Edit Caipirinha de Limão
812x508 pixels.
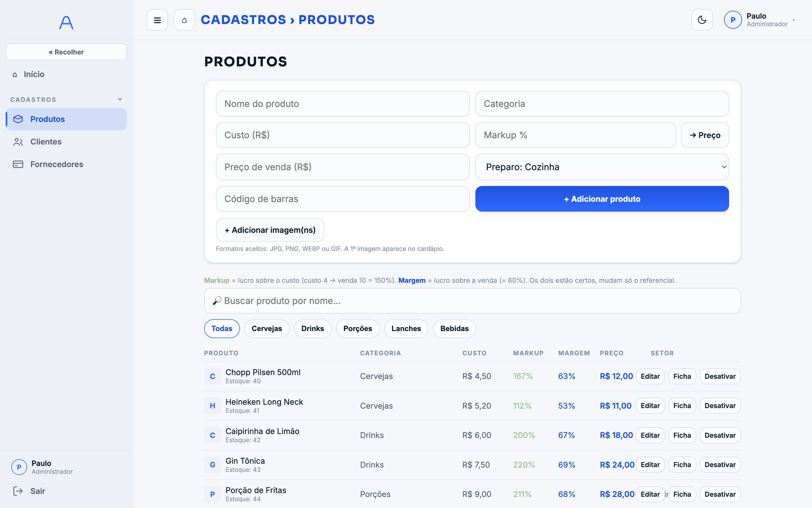coord(650,435)
